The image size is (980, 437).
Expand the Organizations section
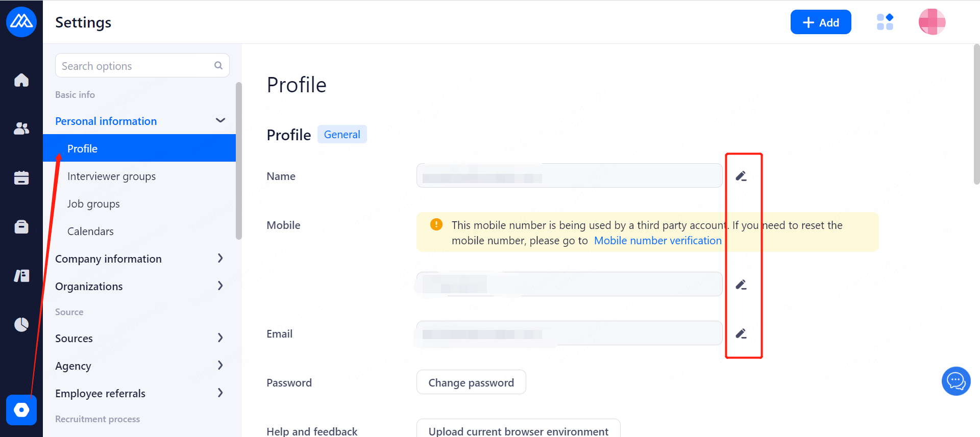[220, 286]
